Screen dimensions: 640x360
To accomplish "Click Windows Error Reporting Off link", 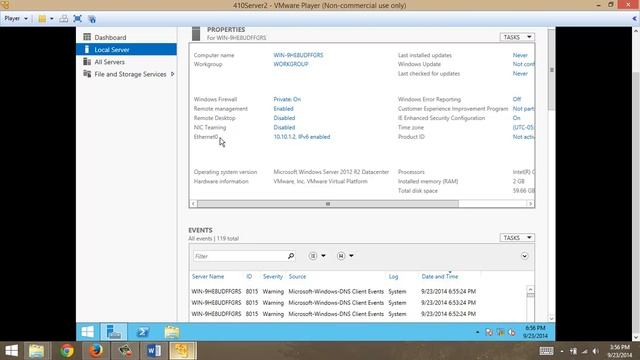I will pos(517,99).
